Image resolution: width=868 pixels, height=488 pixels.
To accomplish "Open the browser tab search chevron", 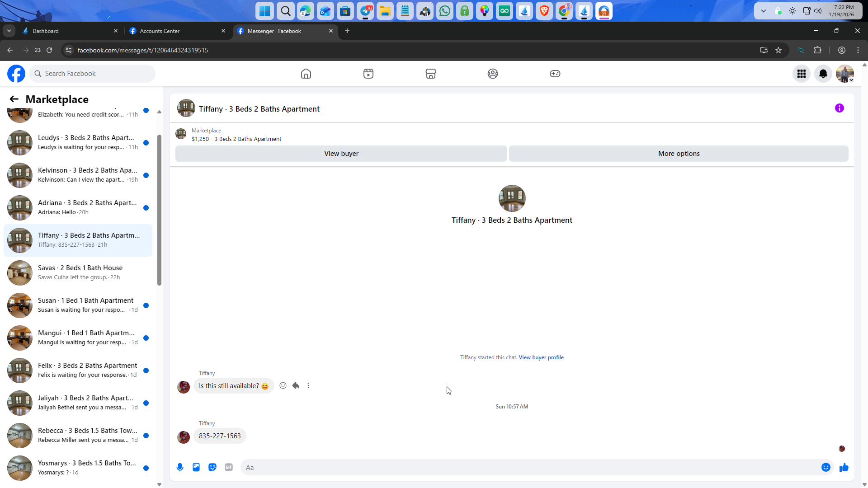I will 9,31.
